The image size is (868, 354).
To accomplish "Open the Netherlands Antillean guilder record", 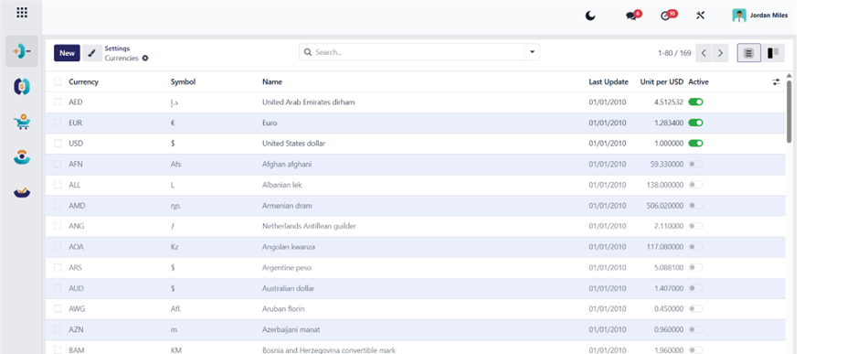I will [x=309, y=226].
